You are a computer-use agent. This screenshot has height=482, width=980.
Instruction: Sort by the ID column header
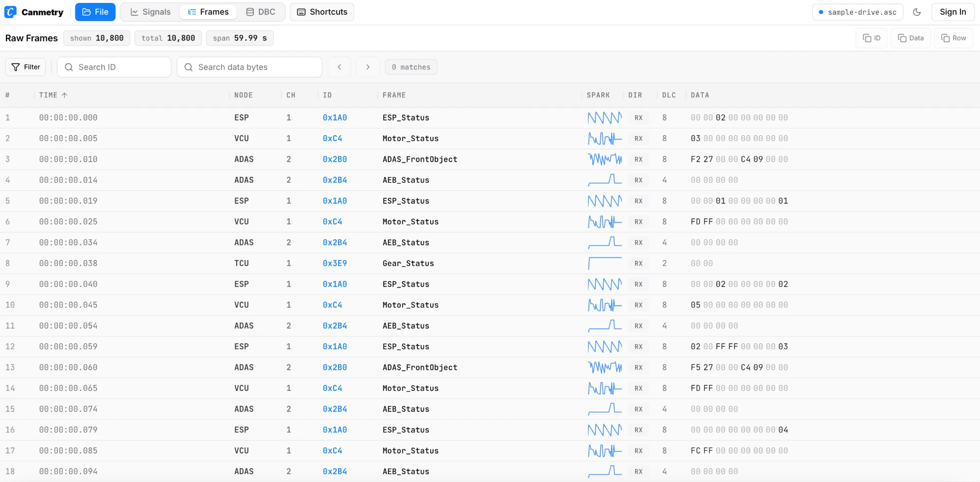pyautogui.click(x=327, y=95)
